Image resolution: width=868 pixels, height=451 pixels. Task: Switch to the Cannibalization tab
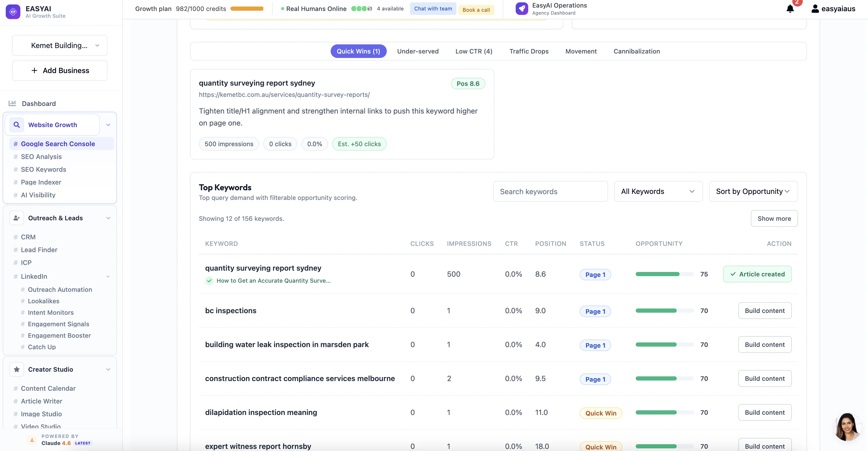click(637, 51)
